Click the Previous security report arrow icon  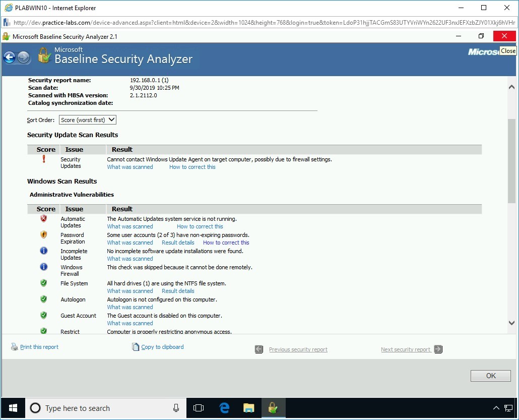(x=259, y=349)
